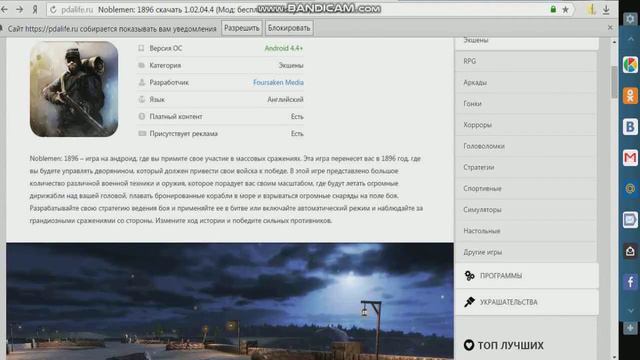The width and height of the screenshot is (640, 360).
Task: Open VKontakte icon in the sidebar
Action: point(630,127)
